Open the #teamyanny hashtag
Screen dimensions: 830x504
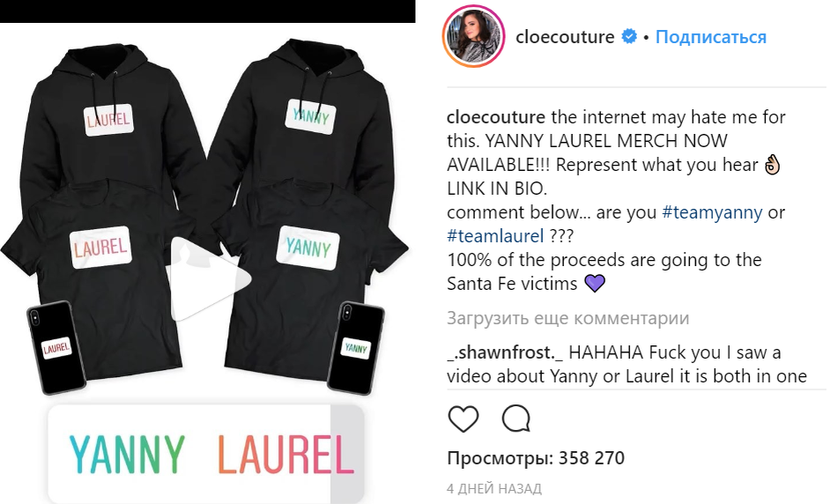click(x=712, y=212)
